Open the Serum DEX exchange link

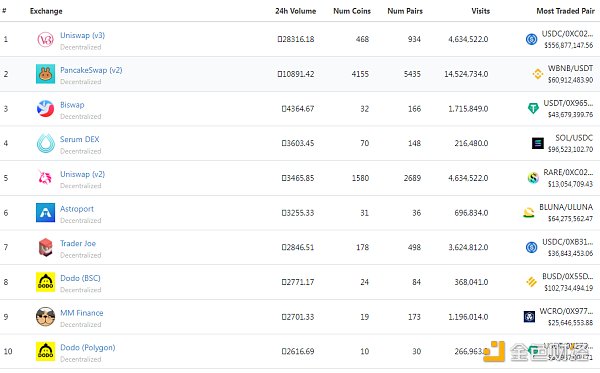pyautogui.click(x=80, y=139)
